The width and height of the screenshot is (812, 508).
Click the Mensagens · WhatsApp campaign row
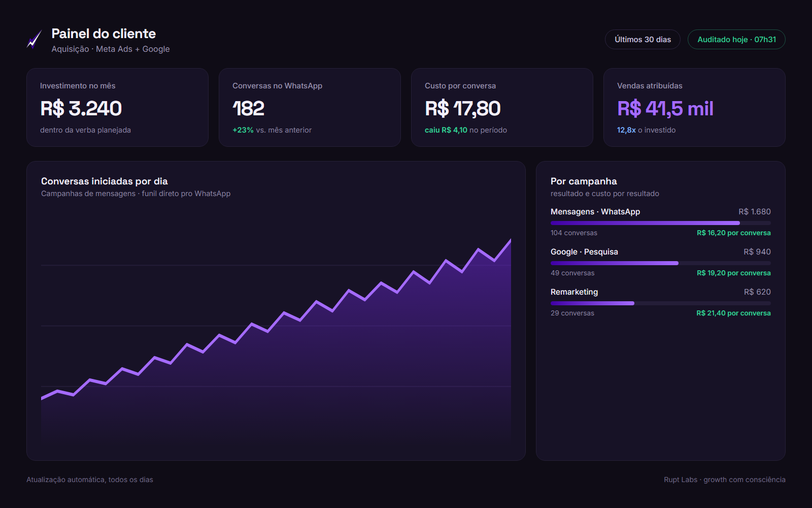[x=661, y=222]
